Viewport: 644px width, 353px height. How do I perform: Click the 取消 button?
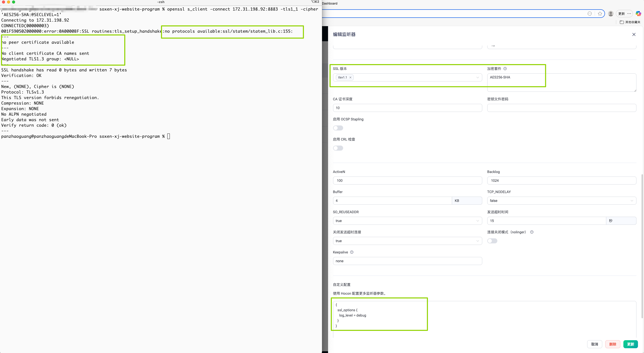click(594, 344)
